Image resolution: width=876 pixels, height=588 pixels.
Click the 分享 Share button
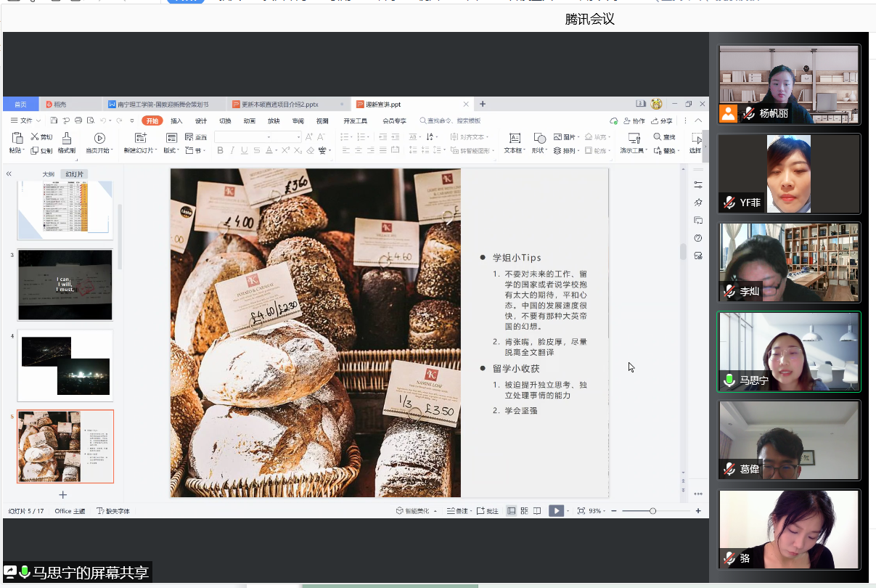(661, 121)
